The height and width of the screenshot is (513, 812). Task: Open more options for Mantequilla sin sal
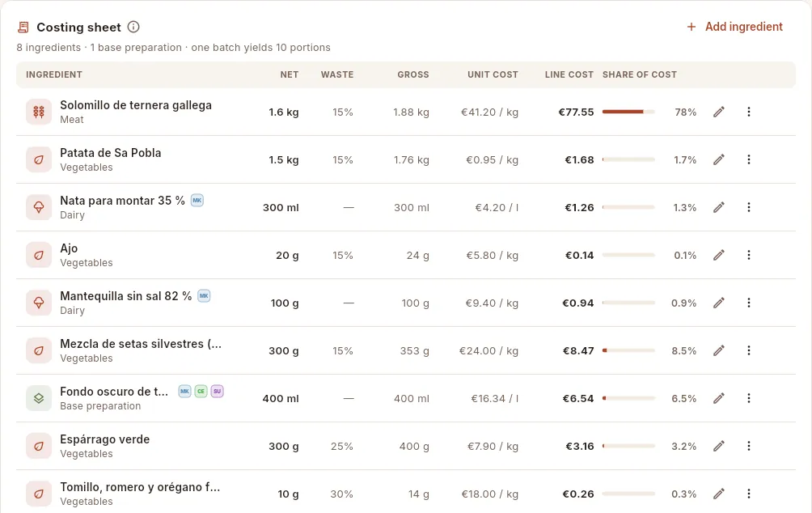tap(749, 303)
